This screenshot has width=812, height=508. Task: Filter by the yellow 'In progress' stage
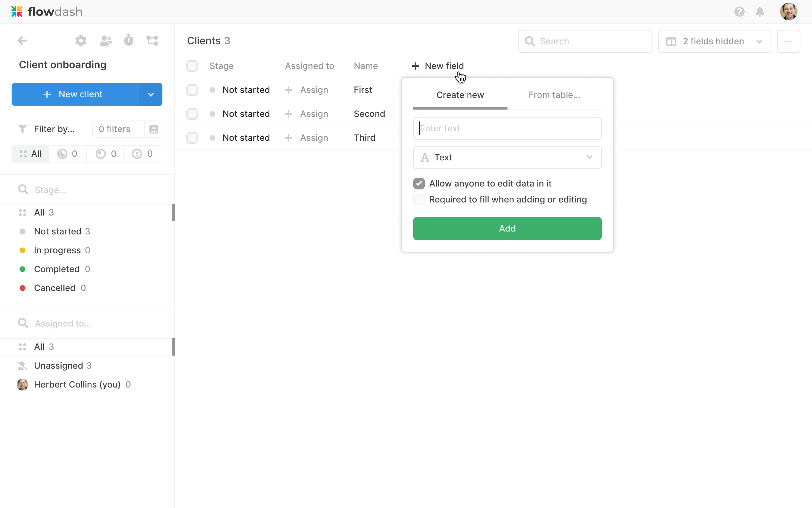tap(57, 250)
